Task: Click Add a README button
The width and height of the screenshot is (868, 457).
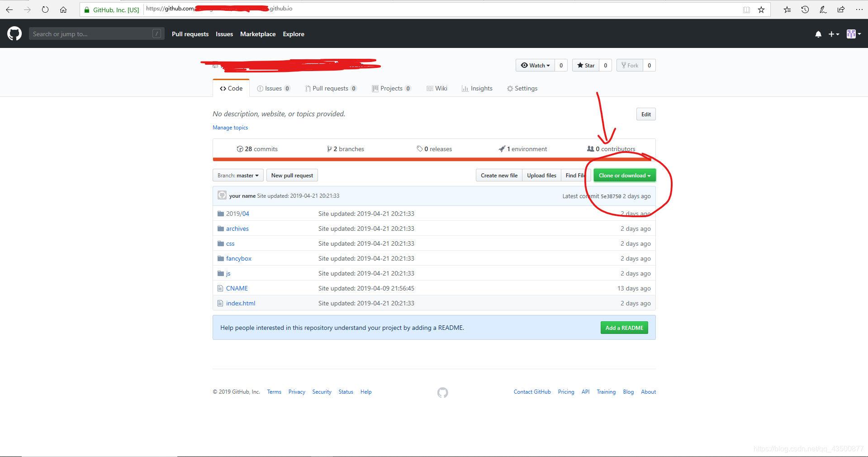Action: pyautogui.click(x=624, y=328)
